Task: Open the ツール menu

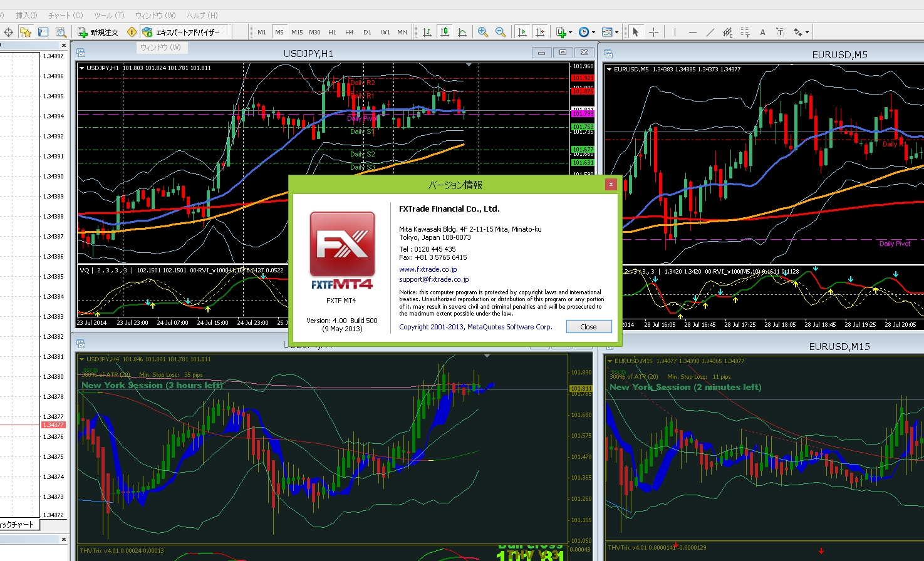Action: 109,15
